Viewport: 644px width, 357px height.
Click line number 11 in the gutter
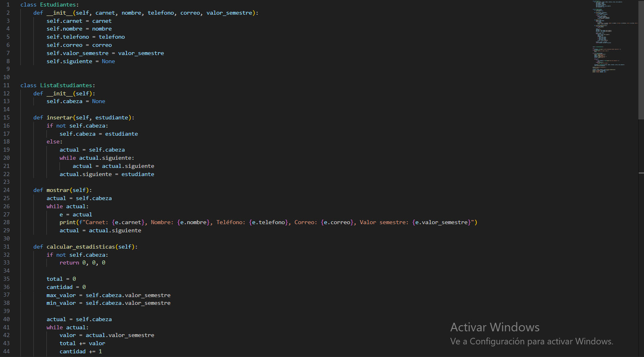[7, 85]
